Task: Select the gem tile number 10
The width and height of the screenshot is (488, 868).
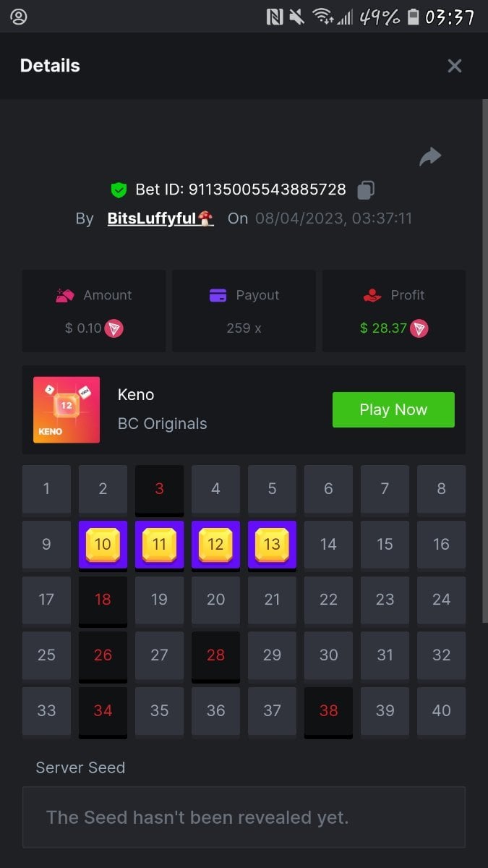Action: click(103, 545)
